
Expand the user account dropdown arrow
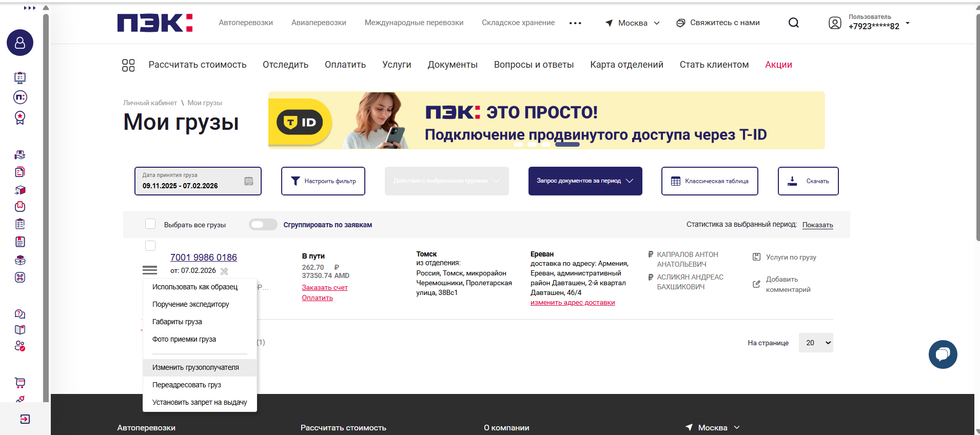pos(908,23)
